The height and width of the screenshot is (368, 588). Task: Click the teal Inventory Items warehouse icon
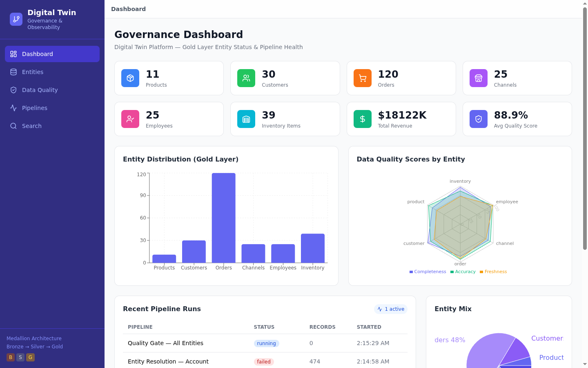[246, 119]
